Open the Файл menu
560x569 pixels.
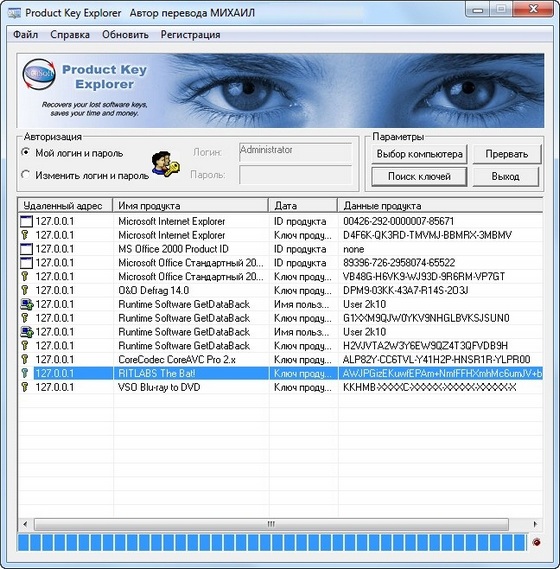click(x=25, y=35)
